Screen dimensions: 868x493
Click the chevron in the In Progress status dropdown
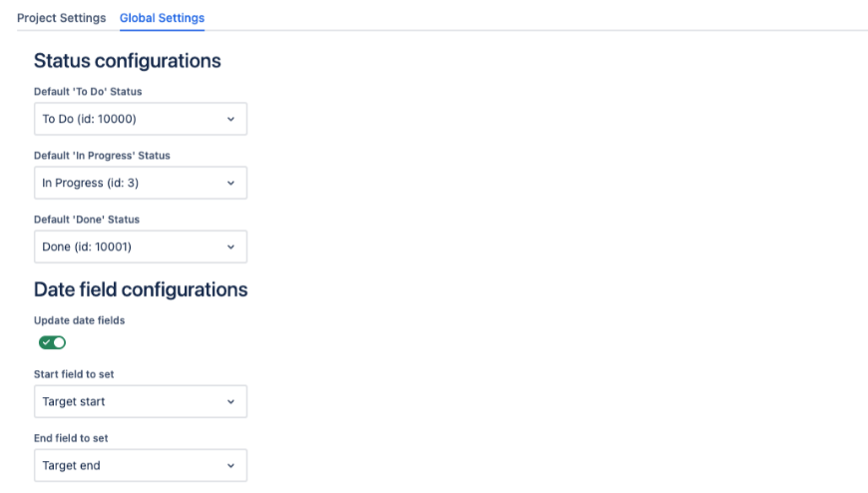point(230,183)
